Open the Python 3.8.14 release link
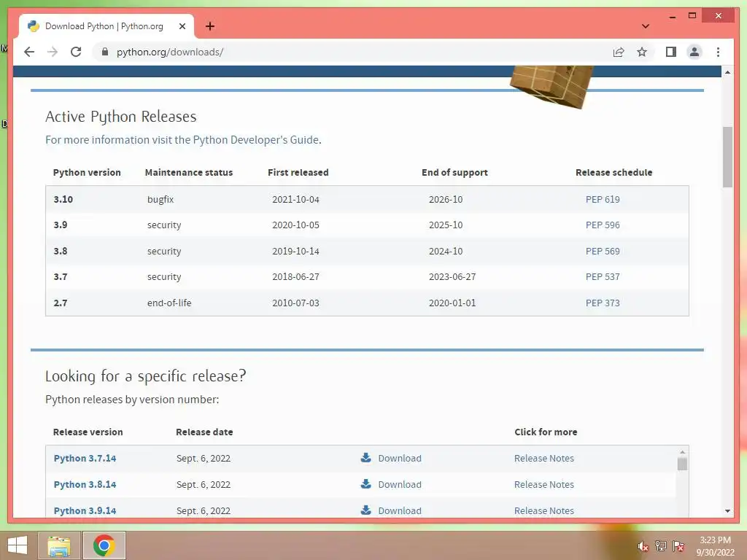747x560 pixels. [x=85, y=484]
